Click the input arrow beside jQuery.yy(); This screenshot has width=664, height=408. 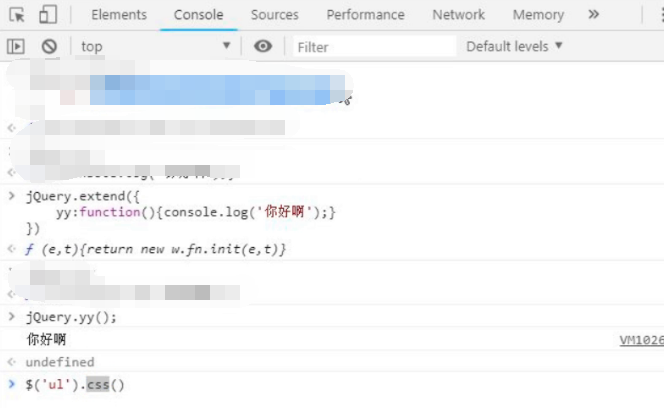pyautogui.click(x=11, y=316)
